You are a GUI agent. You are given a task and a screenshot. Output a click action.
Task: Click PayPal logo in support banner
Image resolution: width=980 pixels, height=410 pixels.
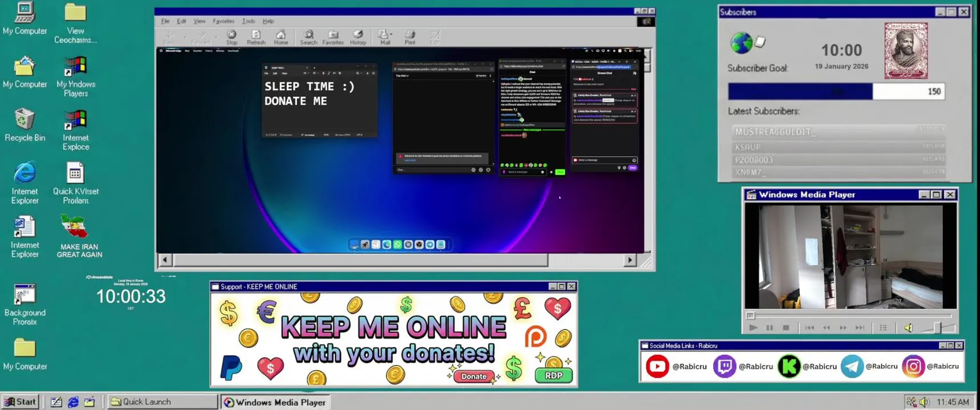(x=231, y=367)
